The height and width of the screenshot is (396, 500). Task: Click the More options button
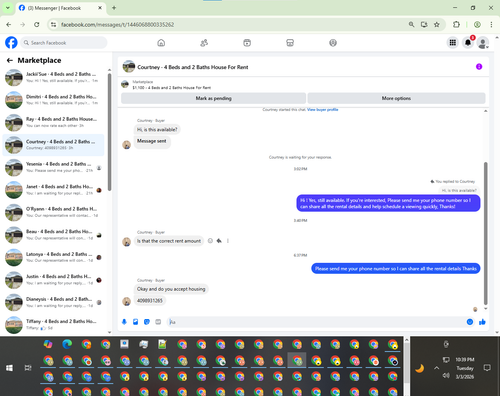(x=396, y=98)
